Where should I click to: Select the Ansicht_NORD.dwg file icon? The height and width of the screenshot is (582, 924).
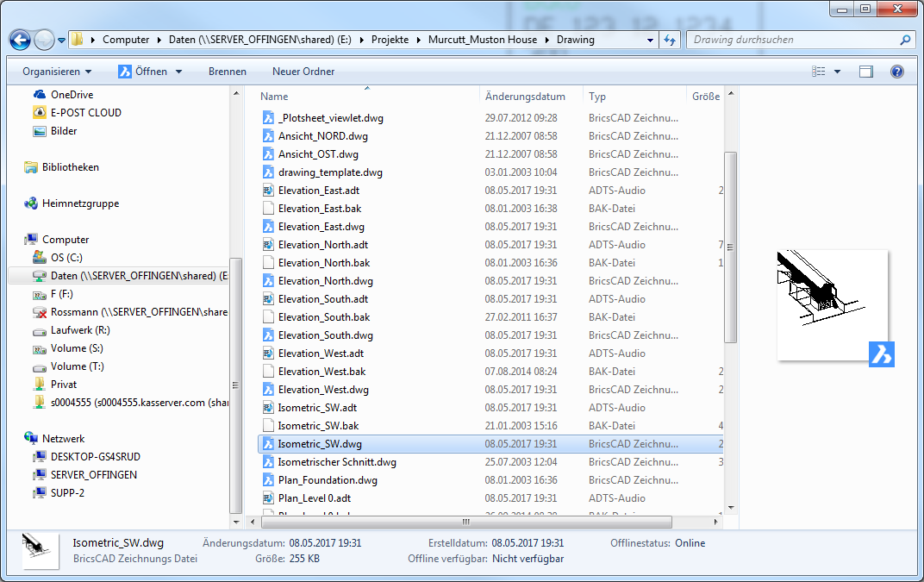268,136
